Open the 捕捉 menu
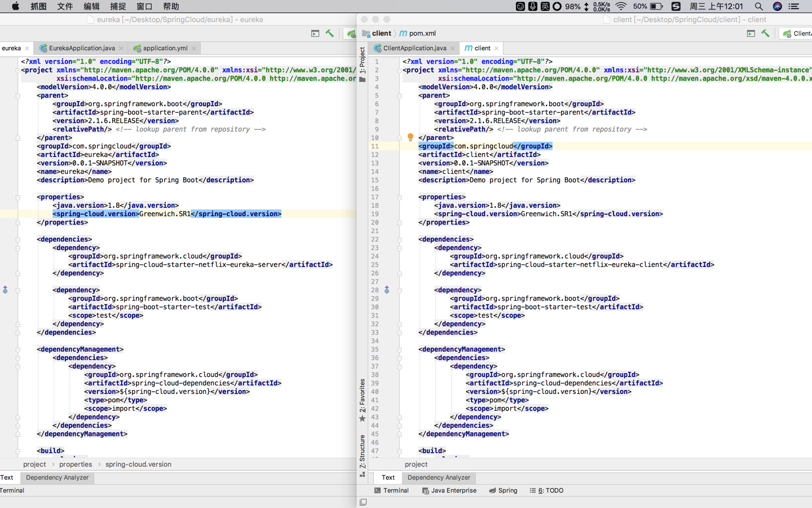Image resolution: width=812 pixels, height=508 pixels. coord(118,6)
